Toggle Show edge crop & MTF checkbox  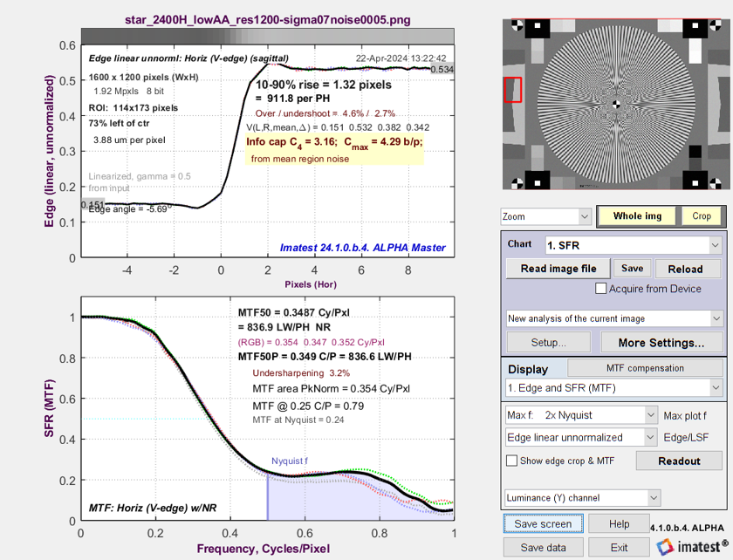[512, 461]
